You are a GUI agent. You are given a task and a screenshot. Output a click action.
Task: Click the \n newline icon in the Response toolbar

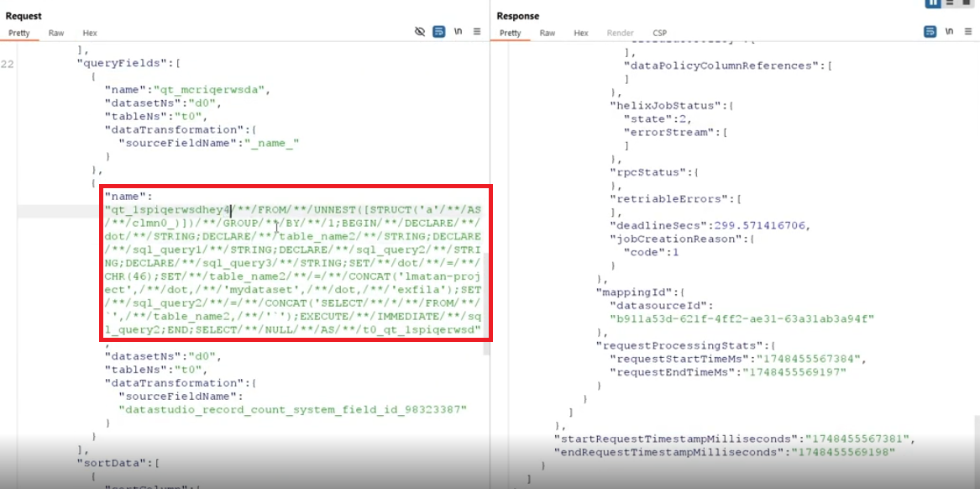click(x=951, y=30)
